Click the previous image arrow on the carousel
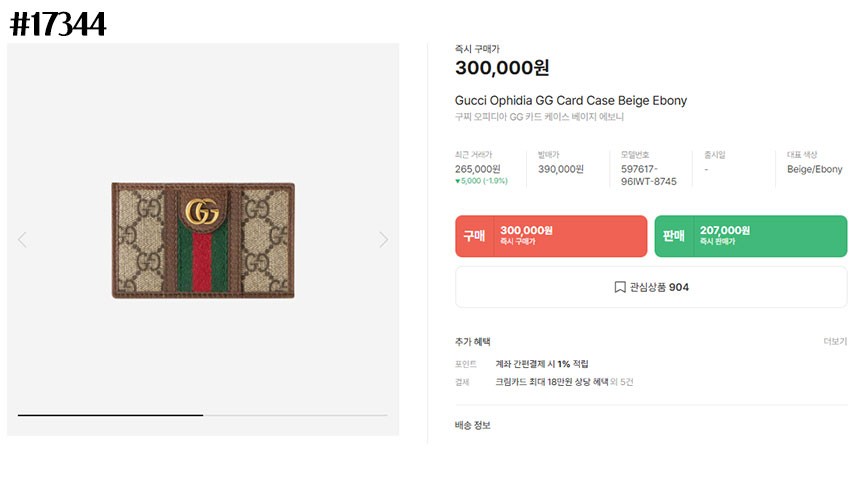The width and height of the screenshot is (860, 481). 22,240
